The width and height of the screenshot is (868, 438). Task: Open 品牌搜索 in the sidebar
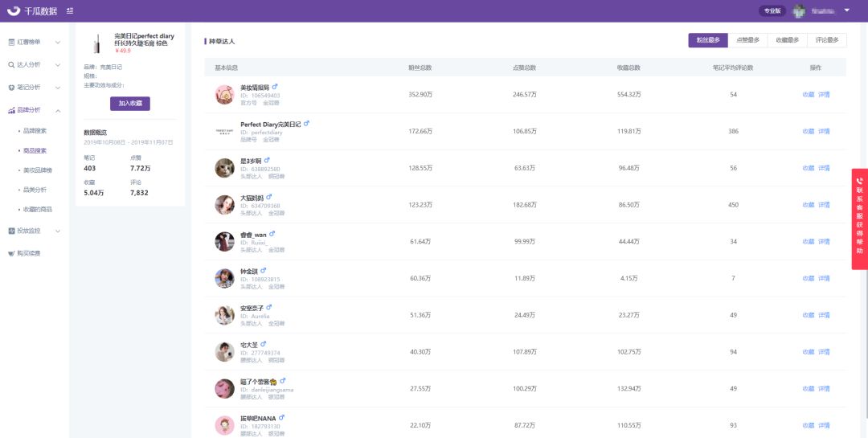(x=35, y=131)
